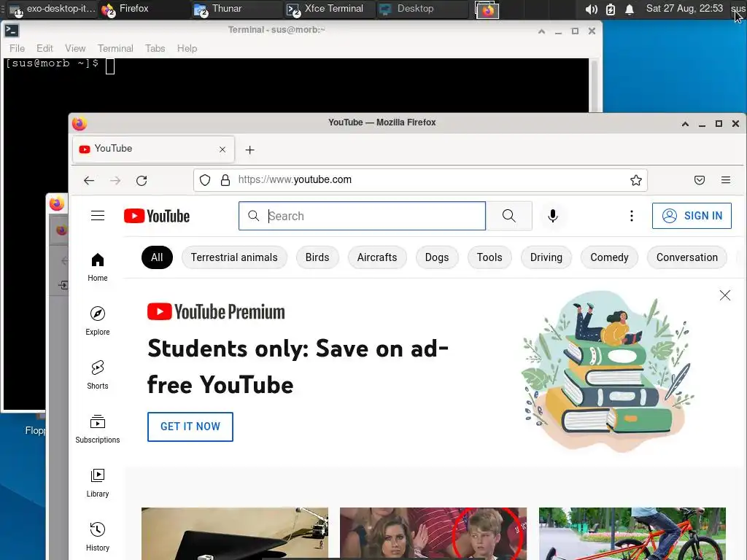Select the 'Birds' filter chip
747x560 pixels.
(x=317, y=257)
